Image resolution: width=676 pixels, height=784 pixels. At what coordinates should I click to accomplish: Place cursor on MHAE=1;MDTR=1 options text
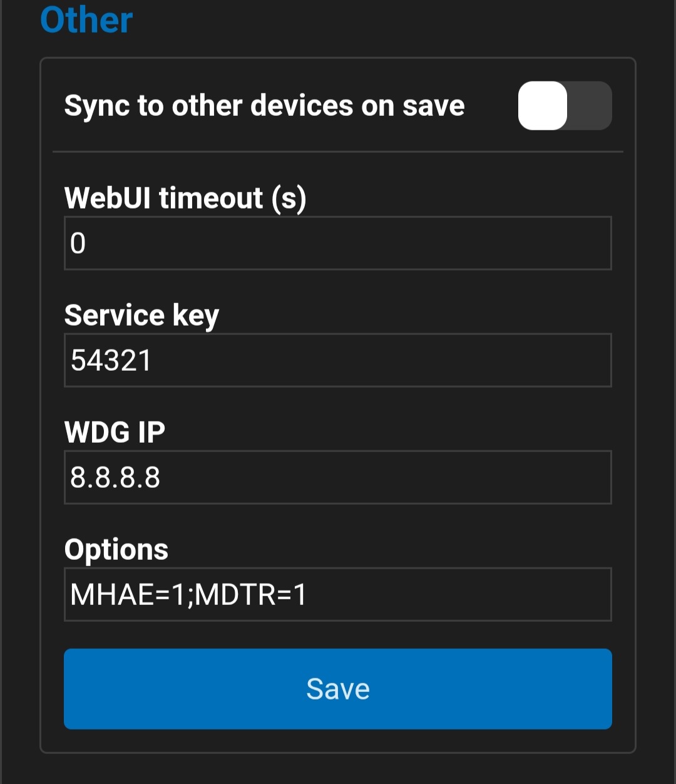tap(188, 595)
